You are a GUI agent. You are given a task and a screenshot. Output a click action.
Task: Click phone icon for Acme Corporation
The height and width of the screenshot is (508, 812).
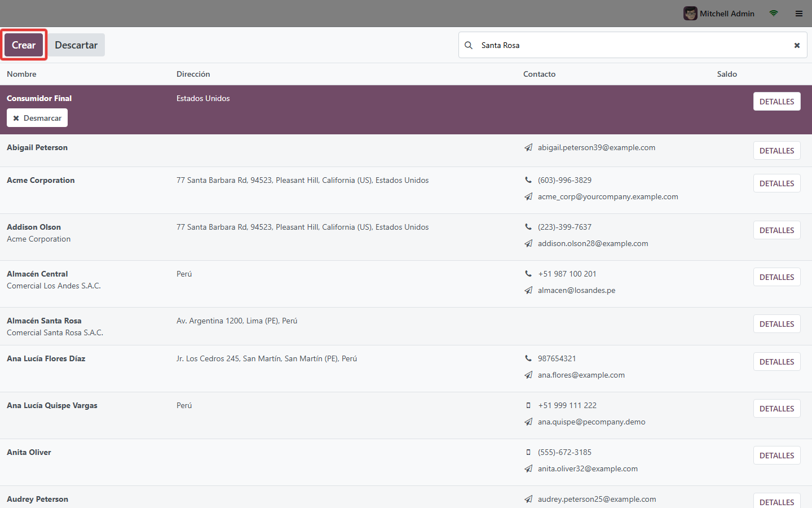click(x=528, y=180)
